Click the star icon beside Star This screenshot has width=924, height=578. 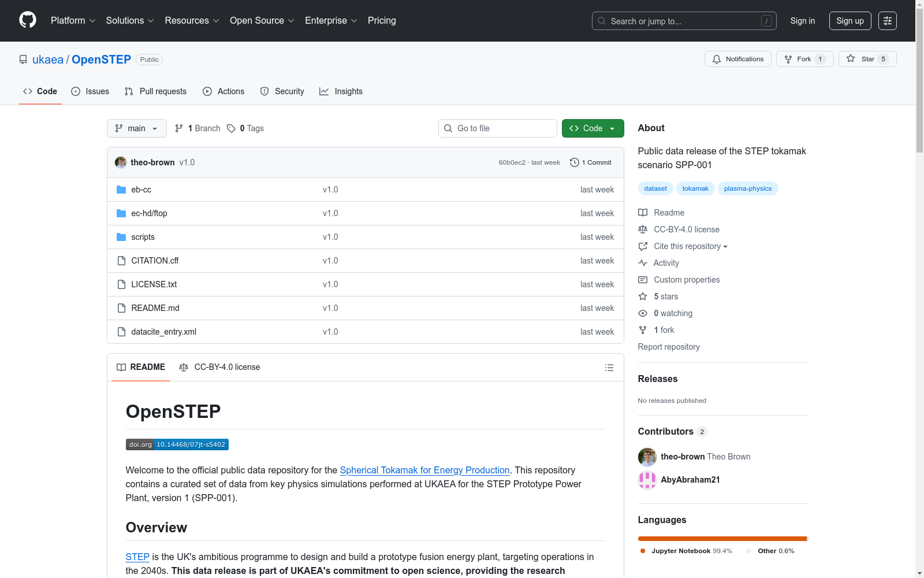851,58
